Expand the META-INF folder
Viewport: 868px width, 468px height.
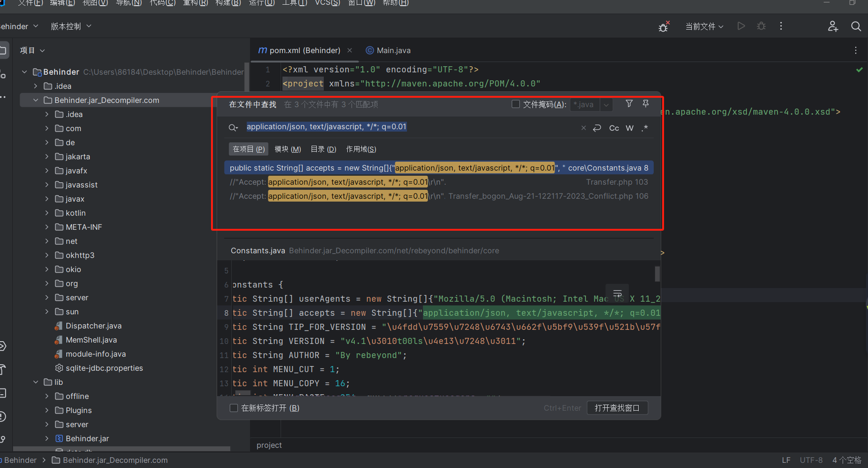[x=47, y=227]
